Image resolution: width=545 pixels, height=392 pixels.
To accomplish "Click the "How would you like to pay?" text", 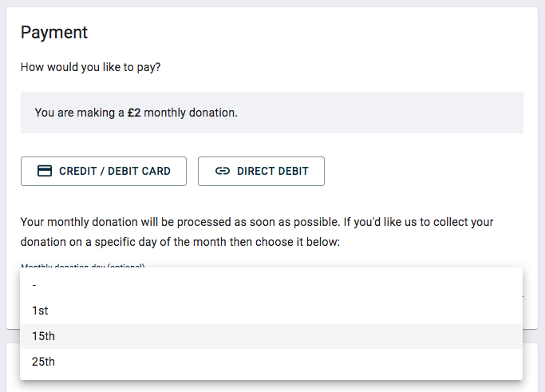I will point(91,67).
